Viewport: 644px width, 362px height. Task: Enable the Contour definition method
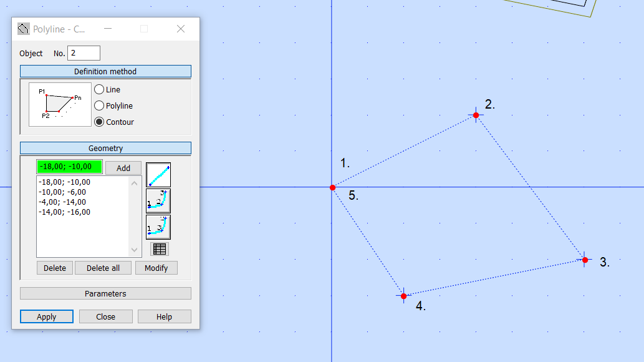pos(99,122)
